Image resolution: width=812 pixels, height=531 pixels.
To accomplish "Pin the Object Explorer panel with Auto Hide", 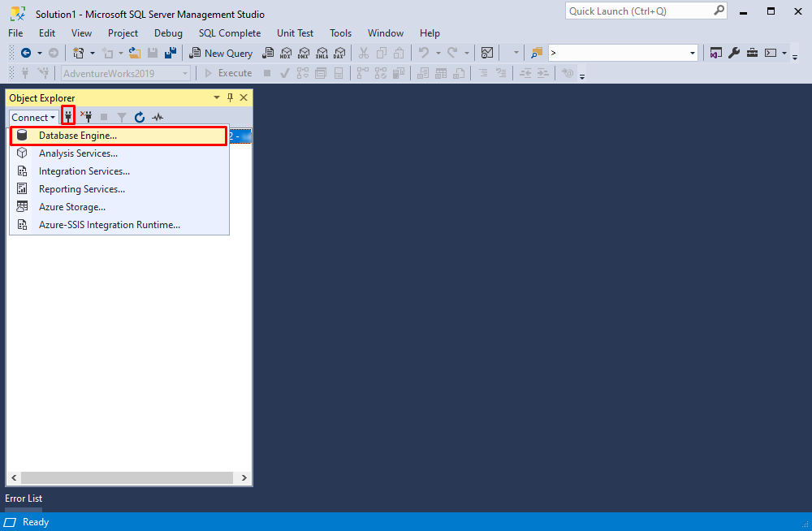I will pyautogui.click(x=231, y=97).
